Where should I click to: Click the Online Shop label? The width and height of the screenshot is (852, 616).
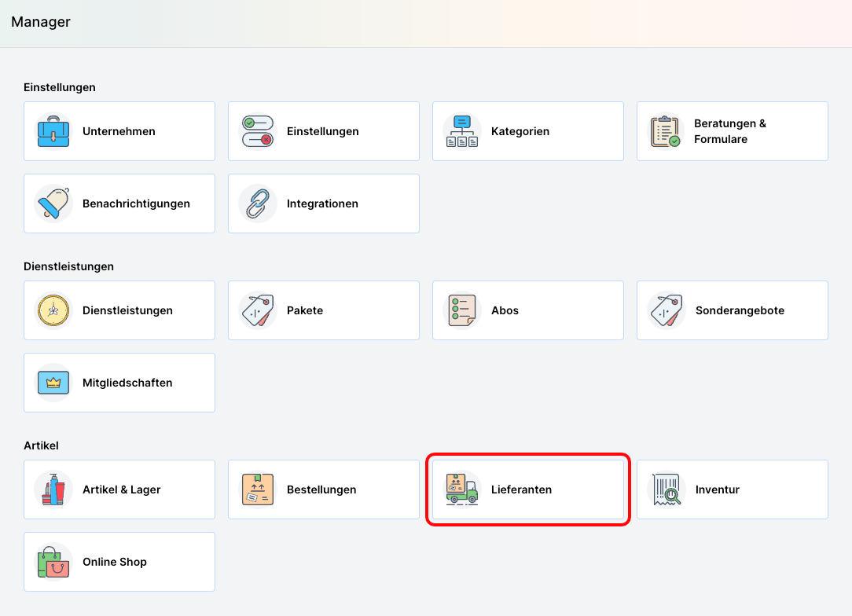[115, 562]
